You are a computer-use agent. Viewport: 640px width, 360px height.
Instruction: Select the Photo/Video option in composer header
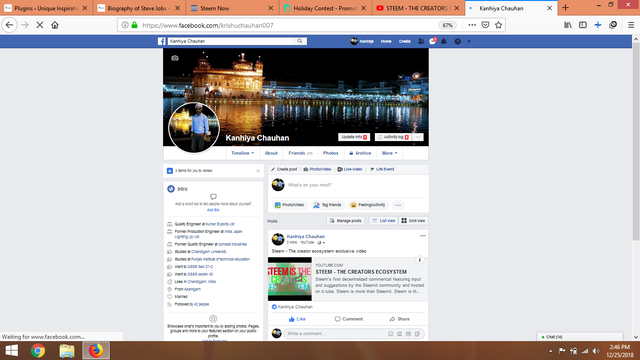point(317,169)
